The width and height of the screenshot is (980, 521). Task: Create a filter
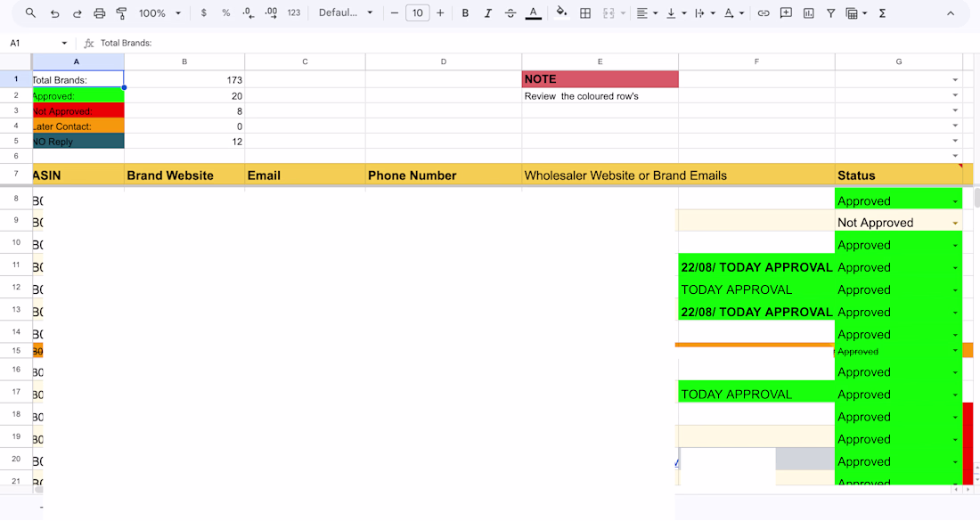pyautogui.click(x=830, y=12)
